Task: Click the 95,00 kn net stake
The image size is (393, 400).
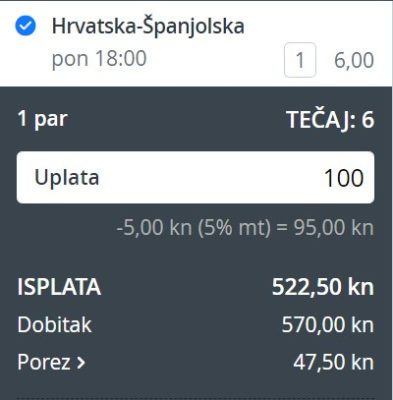Action: tap(333, 228)
